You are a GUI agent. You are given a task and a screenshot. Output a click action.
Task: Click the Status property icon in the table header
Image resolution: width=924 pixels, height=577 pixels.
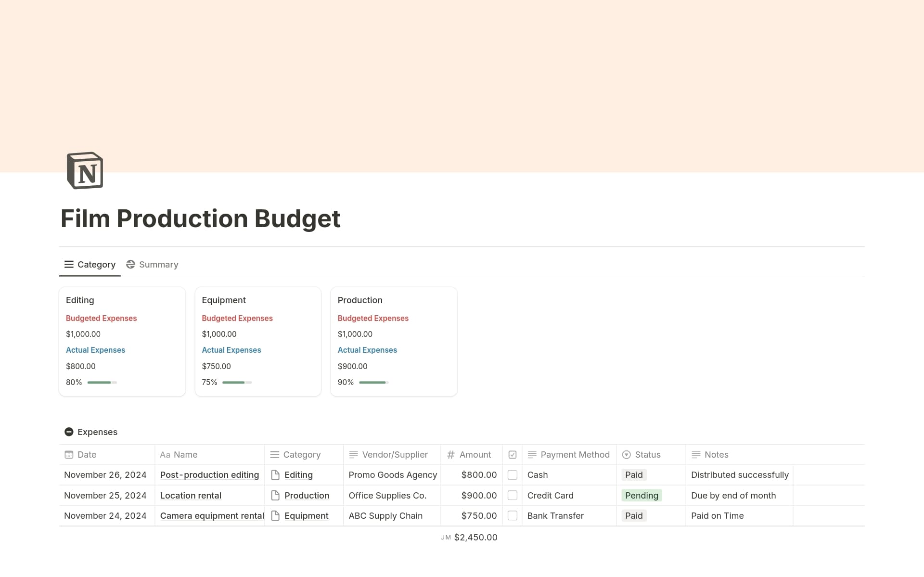tap(626, 455)
